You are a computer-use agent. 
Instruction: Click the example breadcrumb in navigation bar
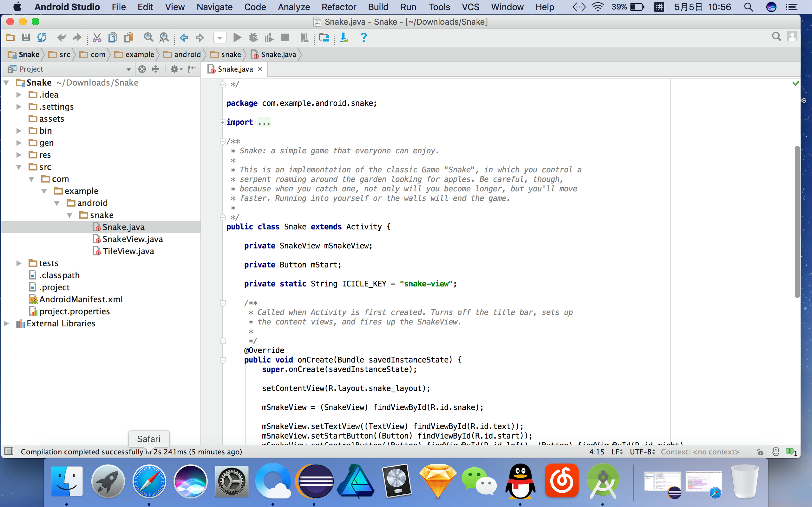point(139,55)
